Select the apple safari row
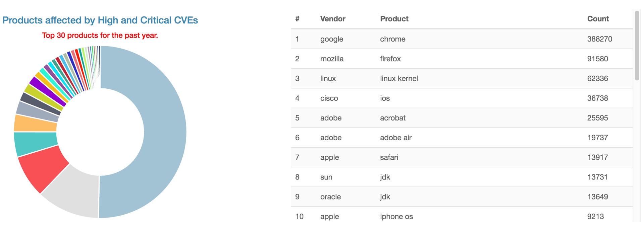Image resolution: width=644 pixels, height=234 pixels. pyautogui.click(x=462, y=157)
